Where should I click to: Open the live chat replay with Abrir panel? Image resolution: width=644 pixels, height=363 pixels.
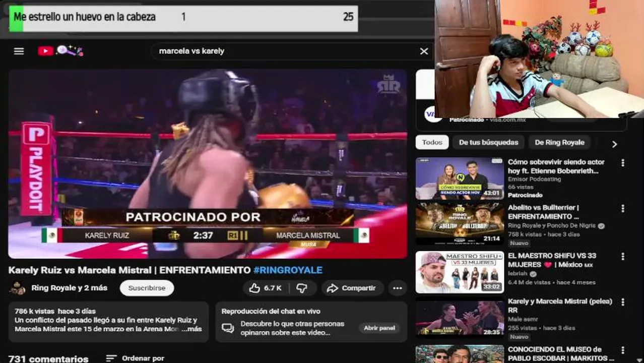(x=379, y=328)
